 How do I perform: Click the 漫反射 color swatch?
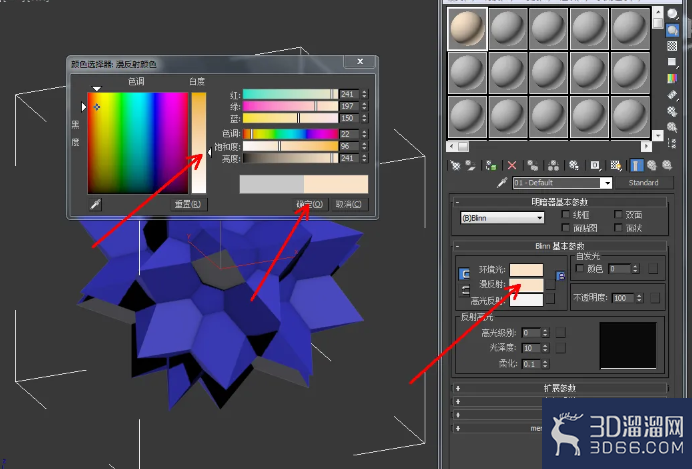[x=527, y=285]
